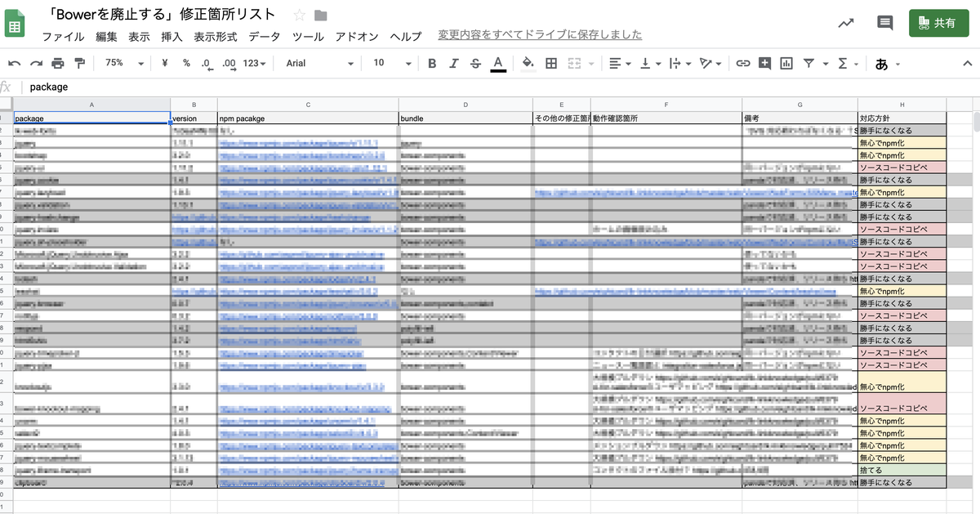Insert a link with the chain icon
Screen dimensions: 980x514
coord(742,63)
